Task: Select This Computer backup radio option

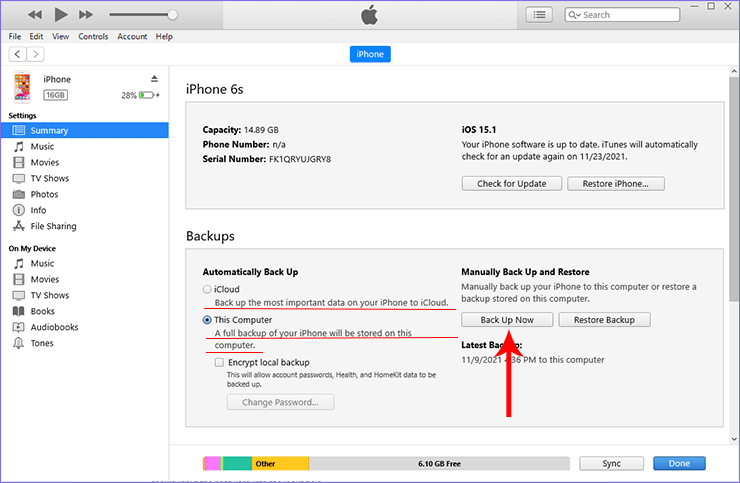Action: click(207, 320)
